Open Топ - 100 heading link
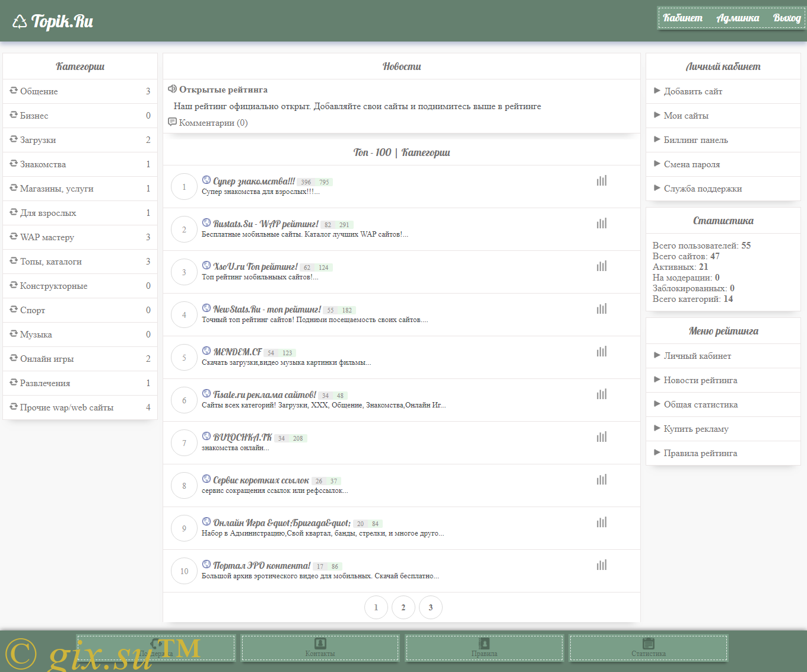This screenshot has height=672, width=807. point(372,152)
